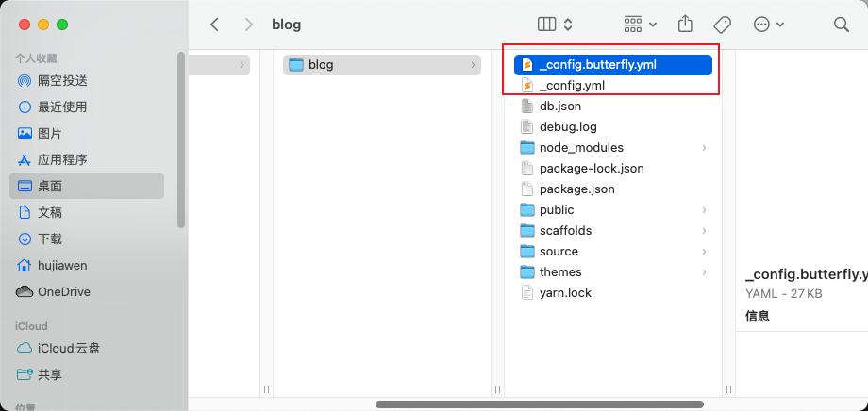868x411 pixels.
Task: Click the column resize handle after blog column
Action: 497,389
